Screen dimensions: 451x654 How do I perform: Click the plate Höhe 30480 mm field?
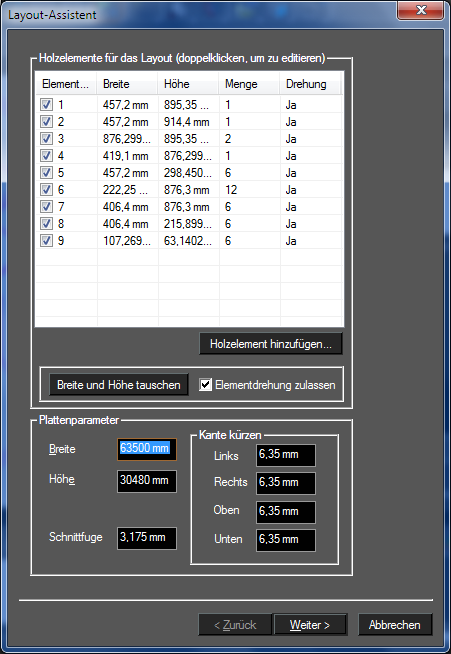147,481
